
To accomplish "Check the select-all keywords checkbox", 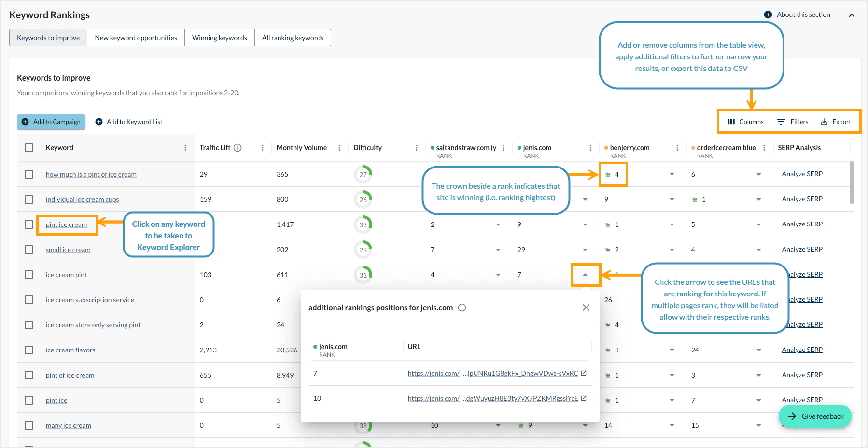I will tap(28, 148).
